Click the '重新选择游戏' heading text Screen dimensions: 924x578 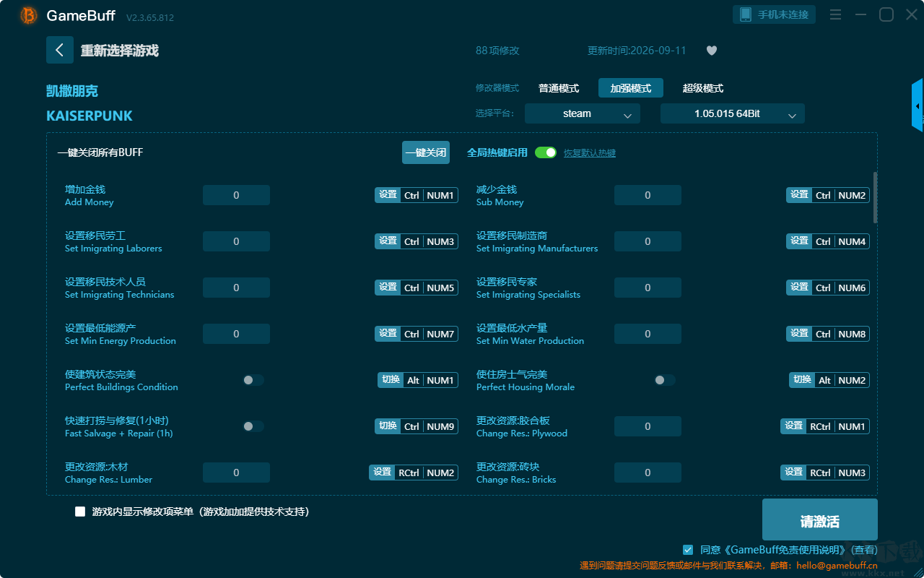pos(120,51)
